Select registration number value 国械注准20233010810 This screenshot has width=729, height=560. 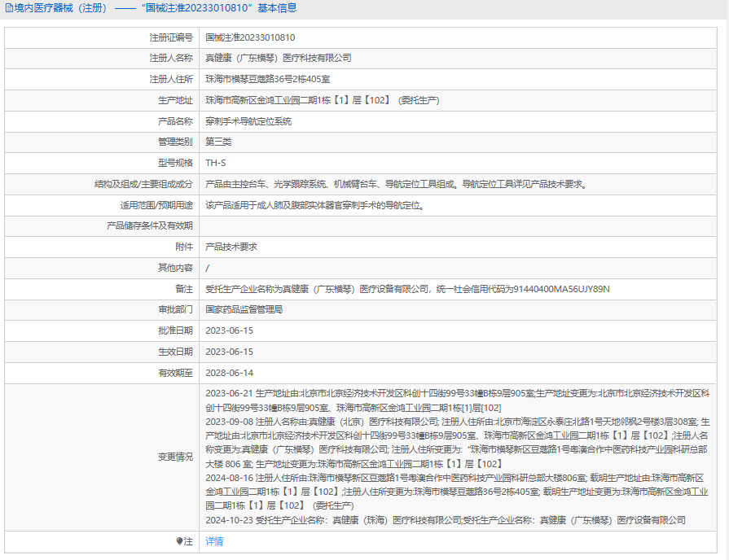tap(250, 37)
